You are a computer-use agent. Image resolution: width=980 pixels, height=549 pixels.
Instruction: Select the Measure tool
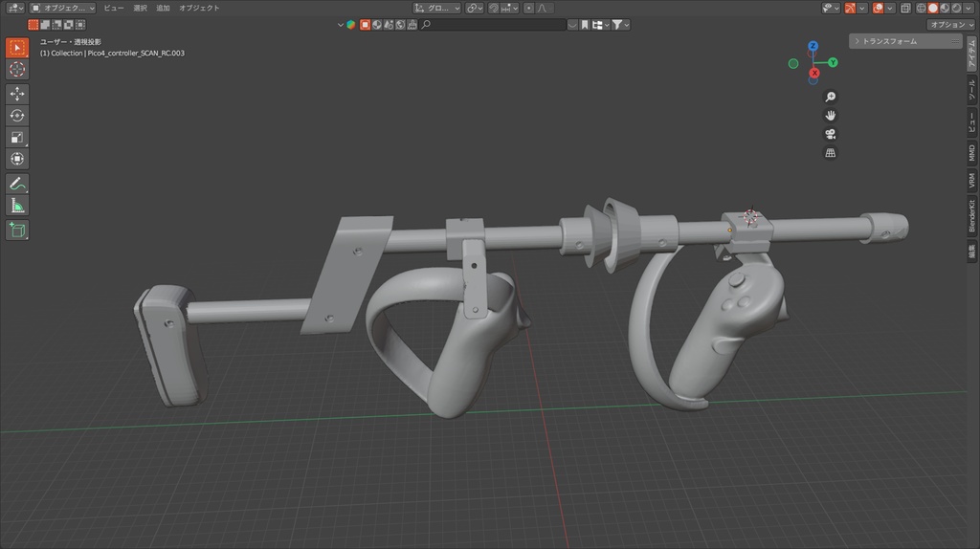point(17,206)
